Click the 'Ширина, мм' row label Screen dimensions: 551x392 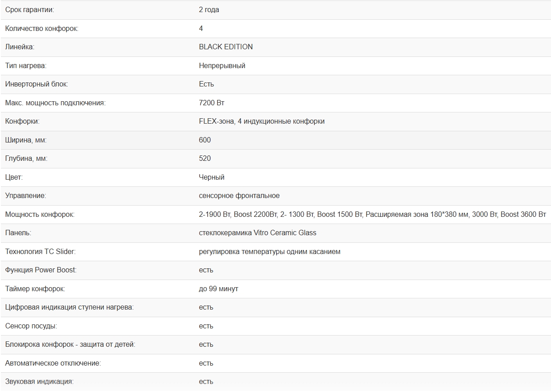click(26, 140)
